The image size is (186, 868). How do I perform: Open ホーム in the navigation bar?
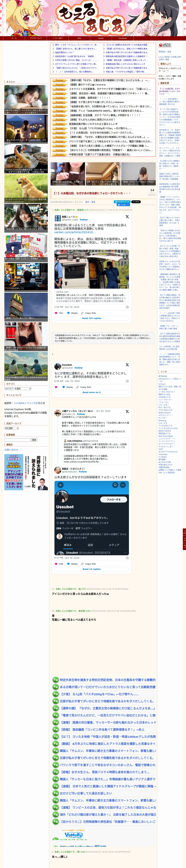[14, 38]
